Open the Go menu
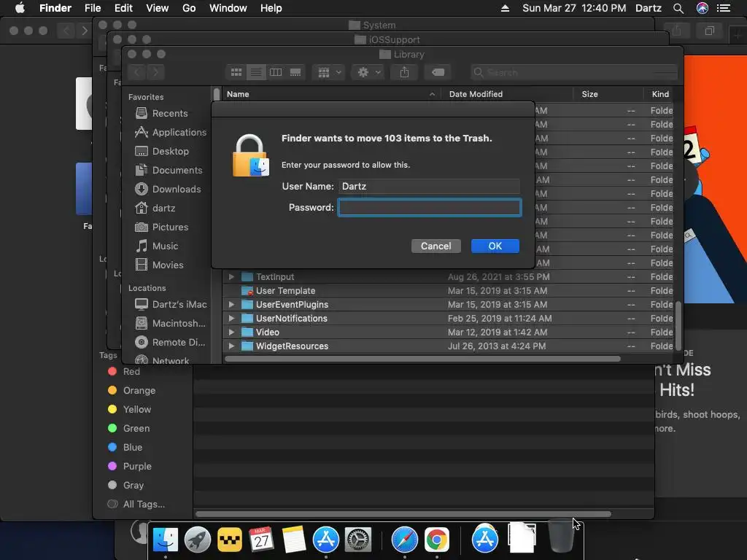The image size is (747, 560). 189,8
